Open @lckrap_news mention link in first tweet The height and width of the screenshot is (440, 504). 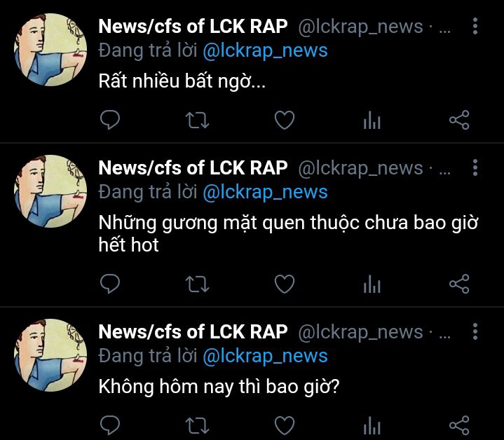(x=265, y=51)
